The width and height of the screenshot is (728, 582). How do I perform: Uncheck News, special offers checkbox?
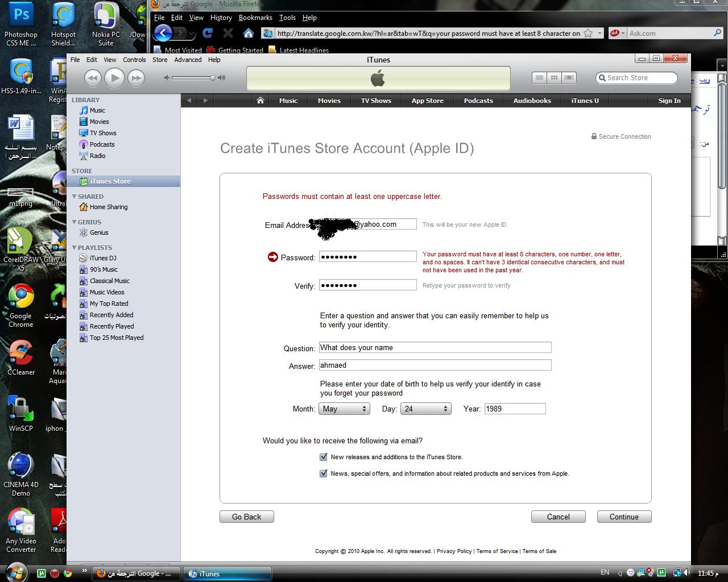(x=324, y=473)
